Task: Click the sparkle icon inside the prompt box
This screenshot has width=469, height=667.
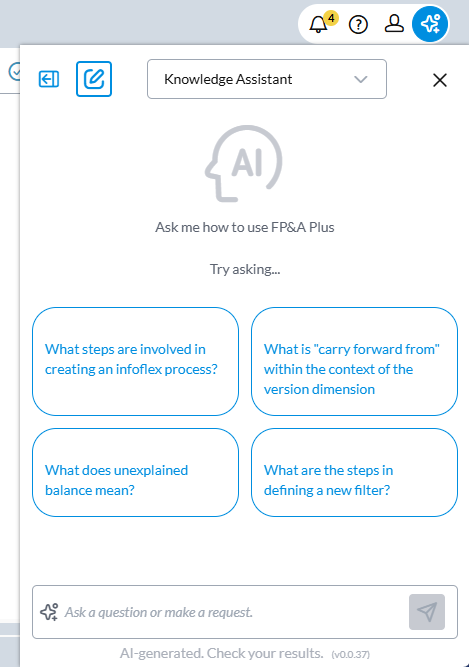Action: point(49,612)
